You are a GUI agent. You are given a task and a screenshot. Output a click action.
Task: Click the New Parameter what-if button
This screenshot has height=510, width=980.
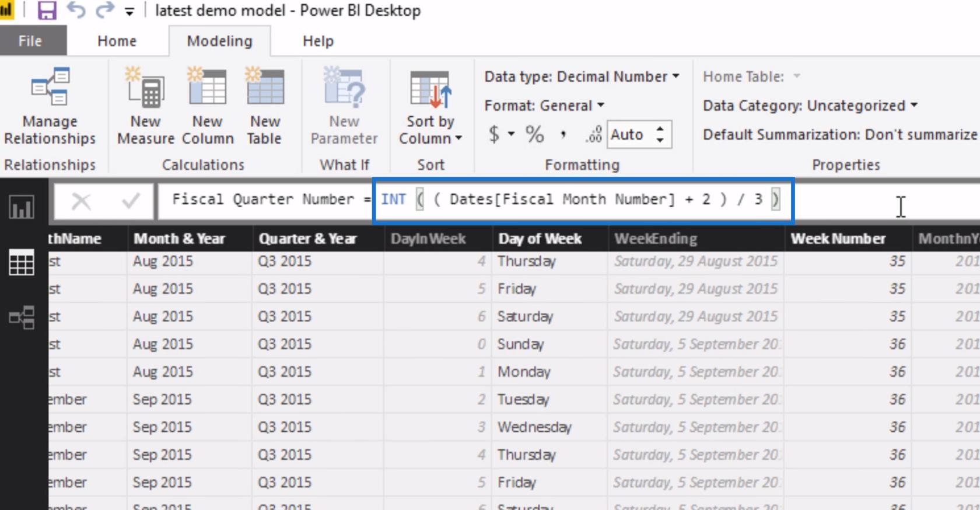click(x=344, y=105)
